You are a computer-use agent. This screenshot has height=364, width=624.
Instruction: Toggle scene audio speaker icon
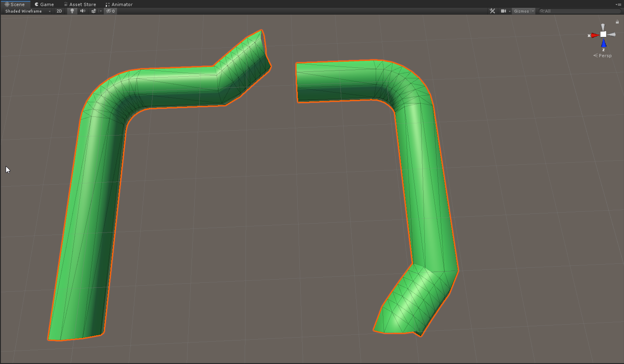click(83, 11)
